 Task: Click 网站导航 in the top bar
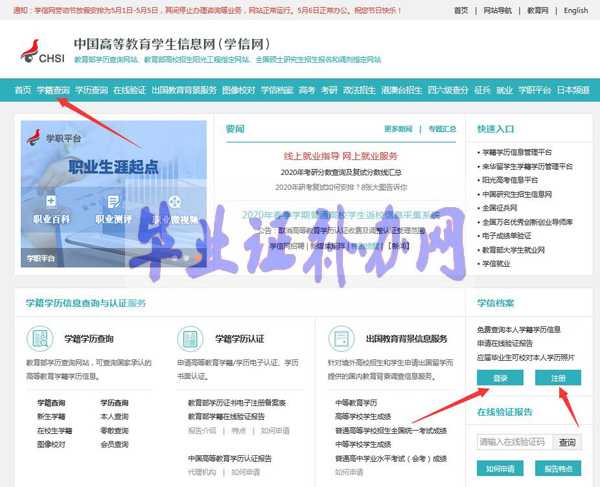coord(497,10)
